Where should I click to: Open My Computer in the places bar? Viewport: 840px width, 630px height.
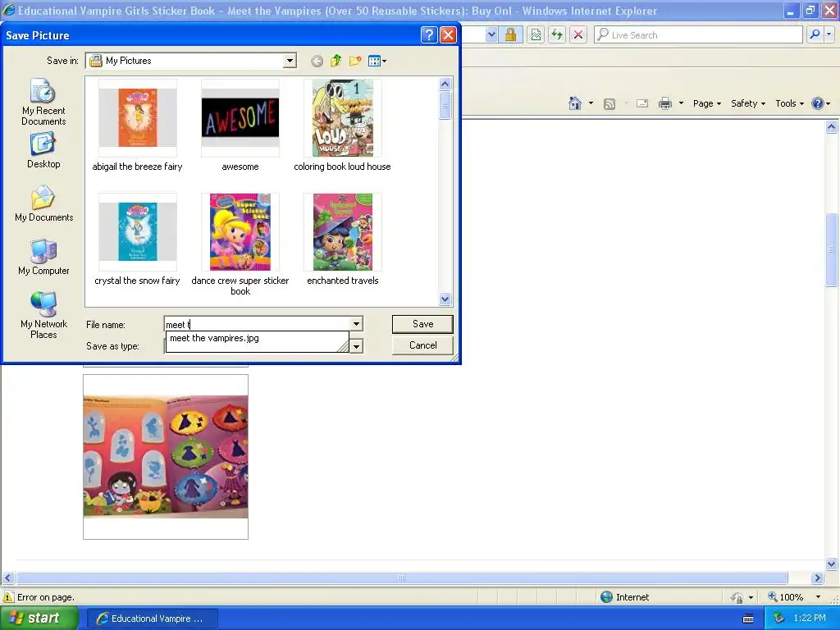point(43,257)
